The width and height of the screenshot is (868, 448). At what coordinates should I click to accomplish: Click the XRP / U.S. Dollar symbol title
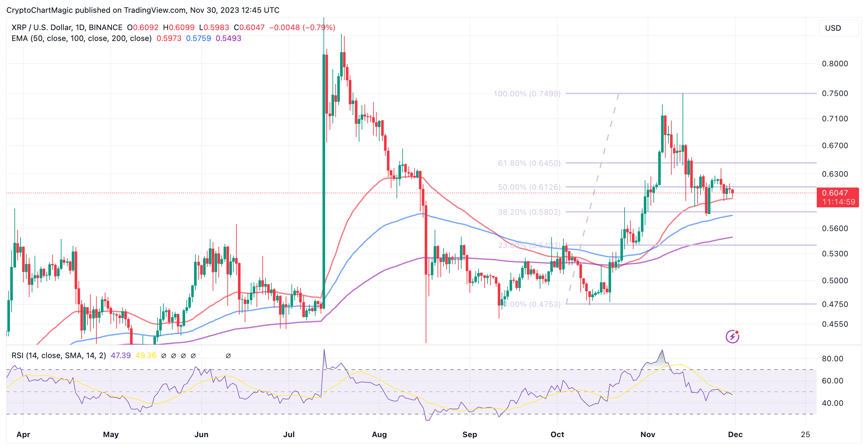67,27
